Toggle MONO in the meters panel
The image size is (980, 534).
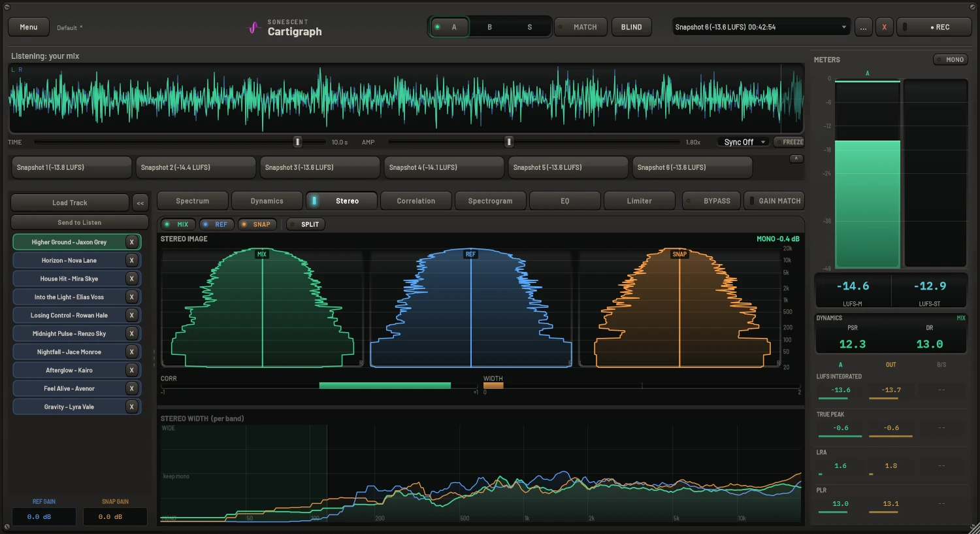coord(950,59)
